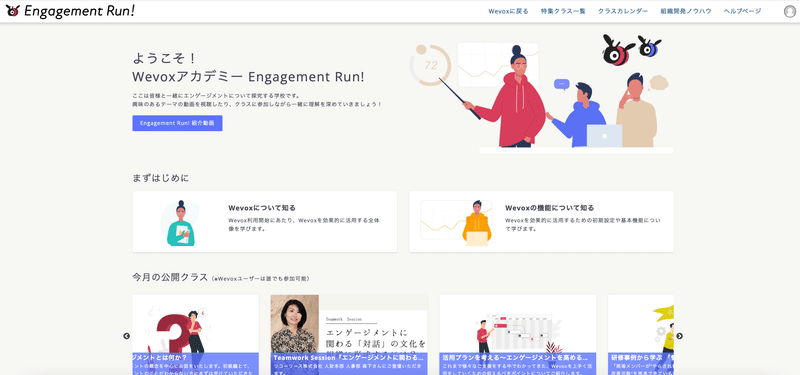Image resolution: width=800 pixels, height=375 pixels.
Task: Open クラスカレンダー navigation item
Action: click(623, 11)
